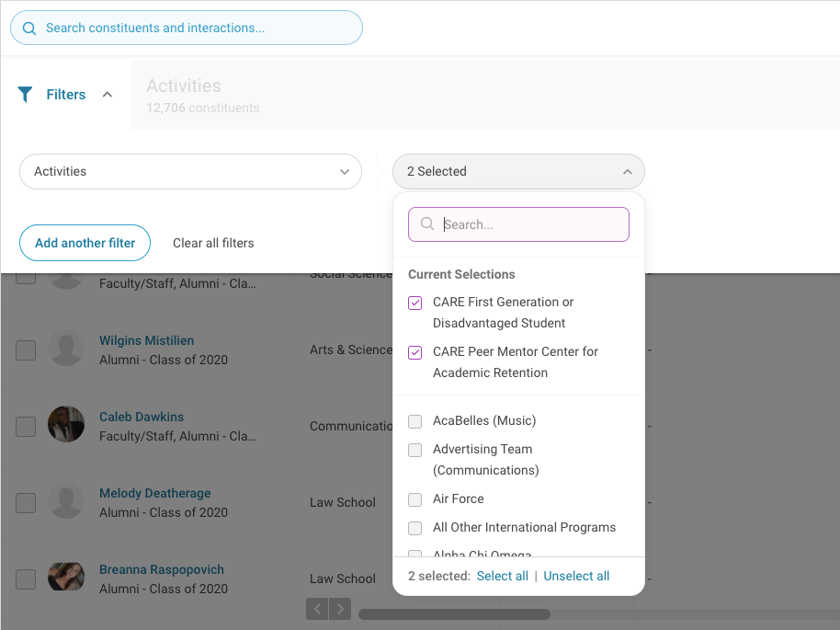Tick the Air Force checkbox
This screenshot has height=630, width=840.
[x=415, y=499]
